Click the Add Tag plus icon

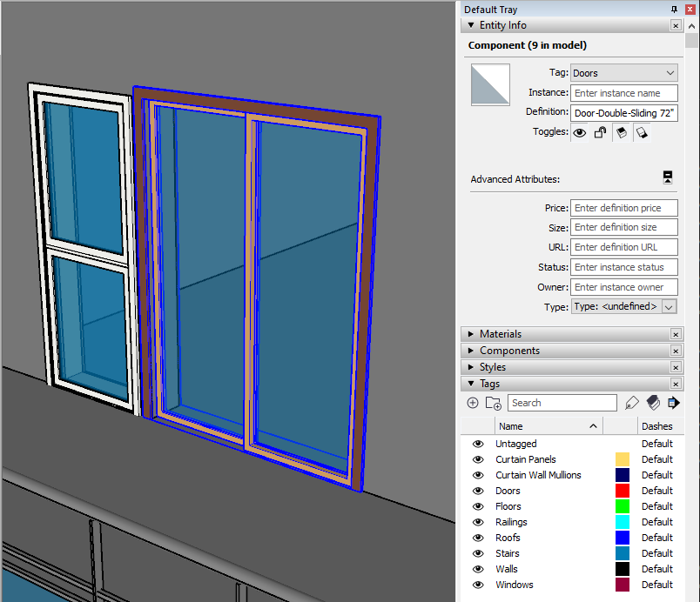pyautogui.click(x=473, y=403)
